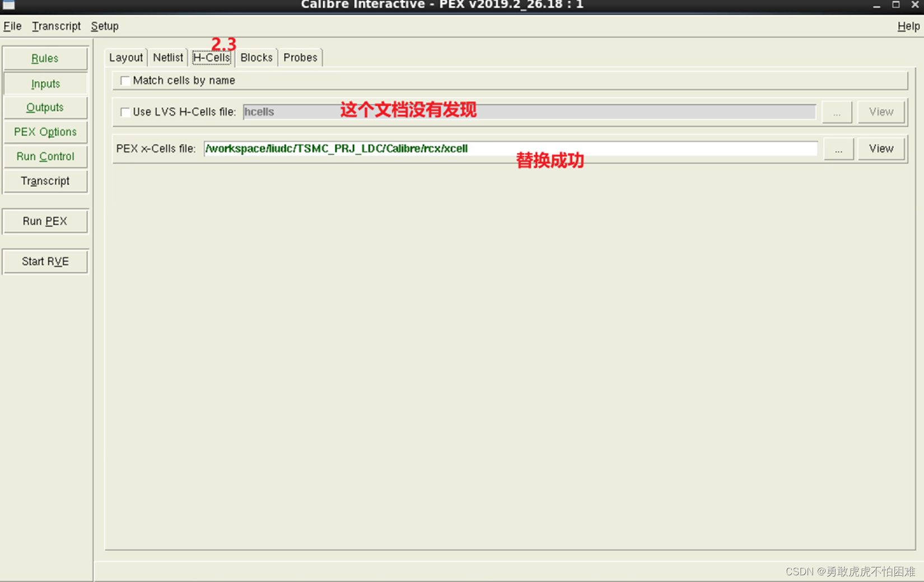Open the File menu

pos(12,26)
